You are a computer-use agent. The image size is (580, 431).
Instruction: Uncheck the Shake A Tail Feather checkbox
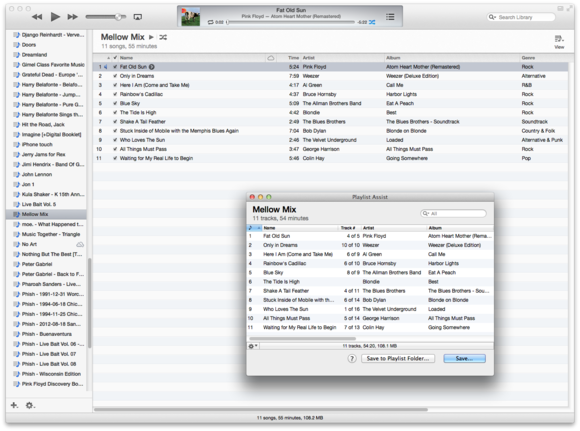(115, 122)
